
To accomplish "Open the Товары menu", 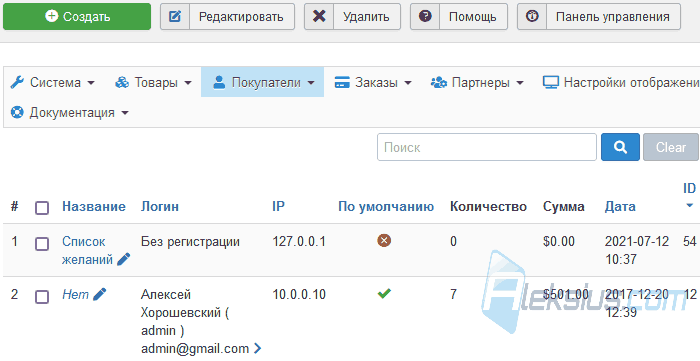I will coord(153,83).
